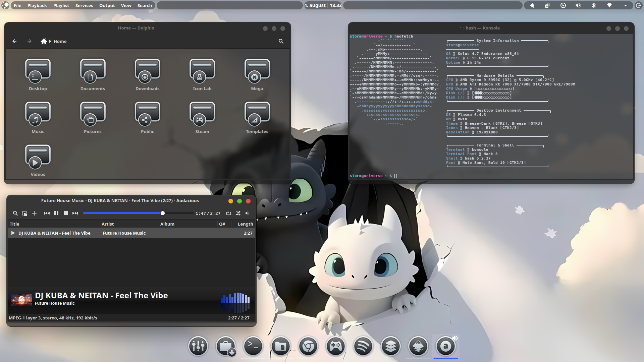Launch the Inkscape dock icon
Screen dimensions: 644x362
(x=418, y=346)
